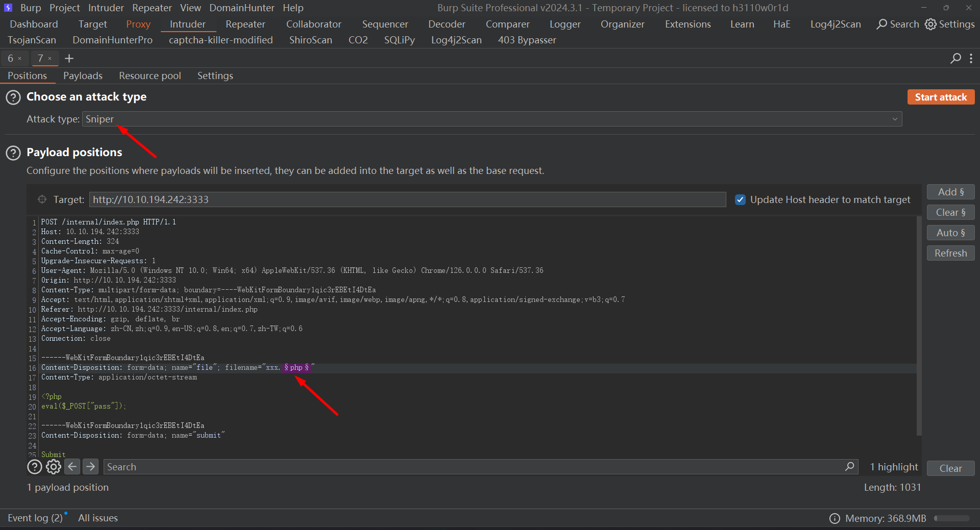Open help for Payload positions
Viewport: 980px width, 530px height.
pos(13,153)
